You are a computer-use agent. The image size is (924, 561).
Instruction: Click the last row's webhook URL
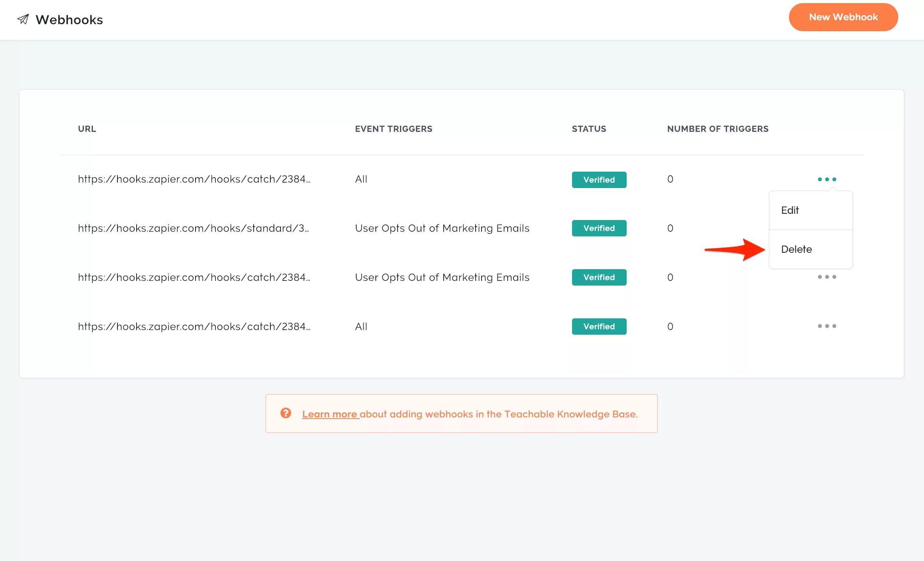click(194, 327)
